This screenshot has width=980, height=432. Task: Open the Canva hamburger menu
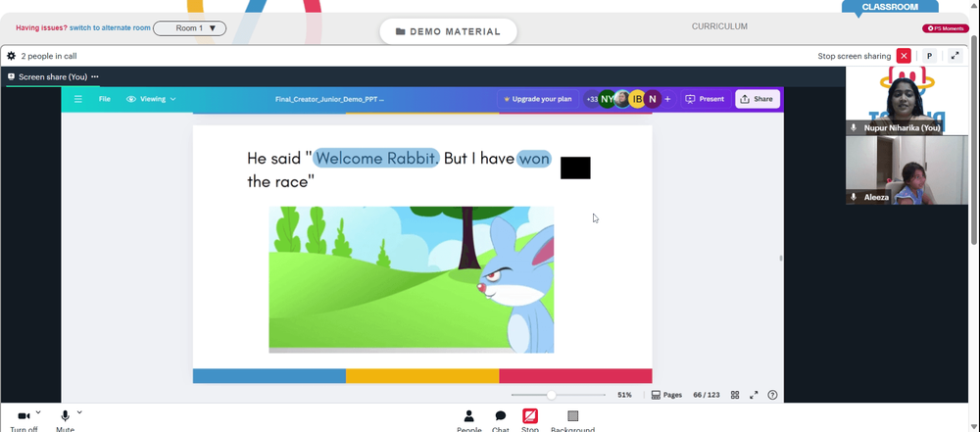[x=78, y=99]
